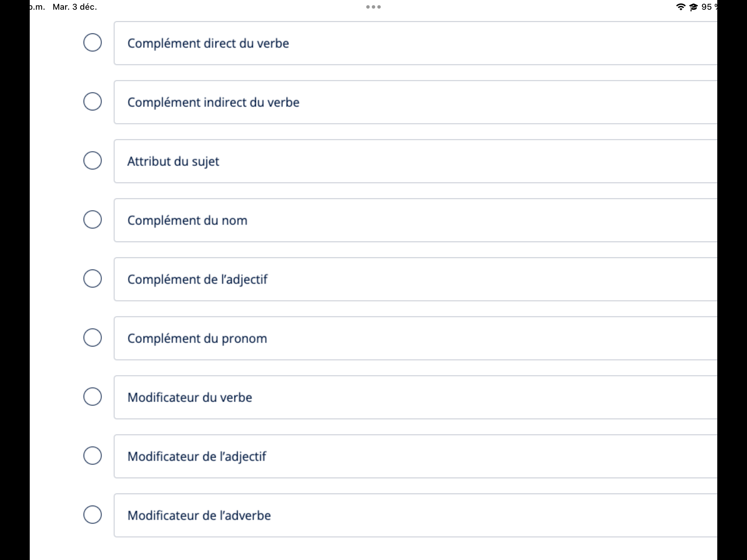Screen dimensions: 747x560
Task: Tap the date 'Mar. 3 déc.' in status bar
Action: coord(75,7)
